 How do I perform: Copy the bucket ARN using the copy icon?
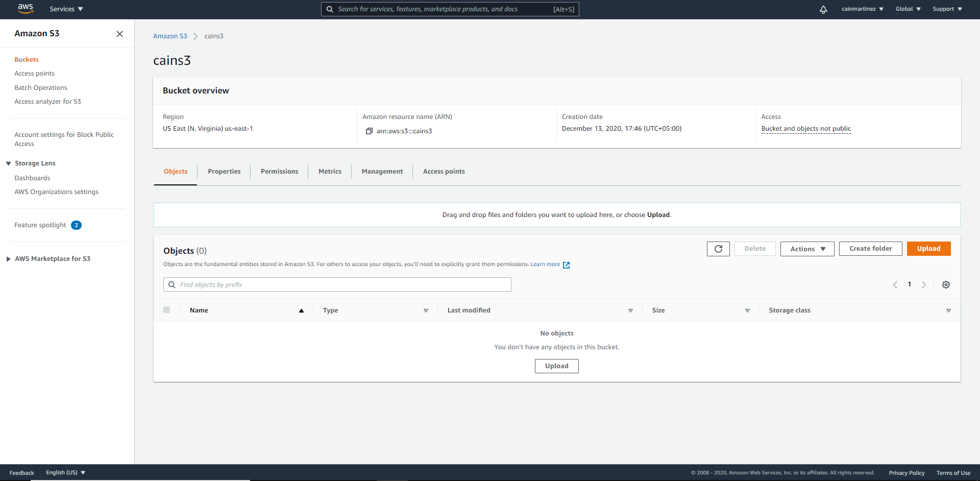click(369, 131)
